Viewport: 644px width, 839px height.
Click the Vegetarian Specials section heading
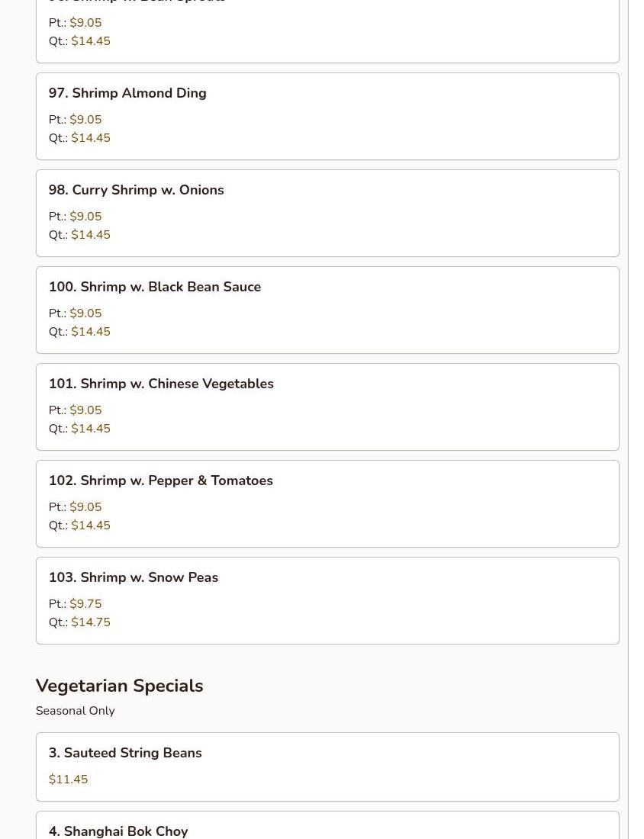pyautogui.click(x=119, y=686)
